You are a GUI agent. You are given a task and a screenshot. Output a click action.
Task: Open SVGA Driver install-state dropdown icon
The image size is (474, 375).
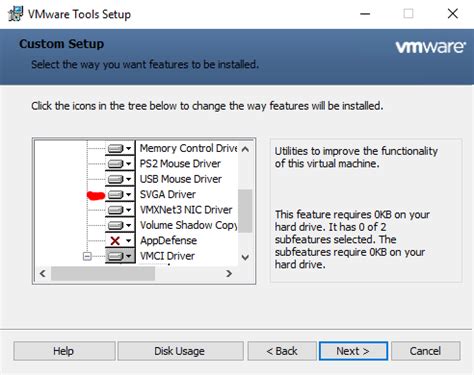pos(120,194)
